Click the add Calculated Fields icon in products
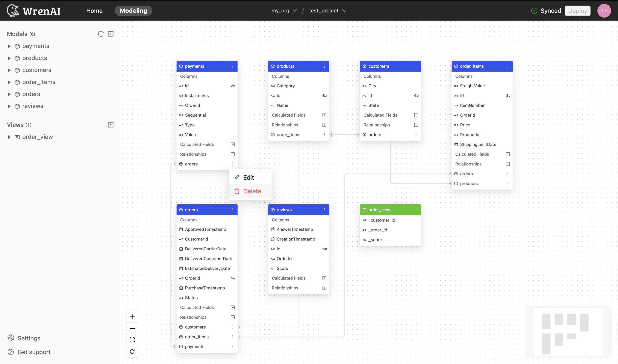 pyautogui.click(x=324, y=115)
